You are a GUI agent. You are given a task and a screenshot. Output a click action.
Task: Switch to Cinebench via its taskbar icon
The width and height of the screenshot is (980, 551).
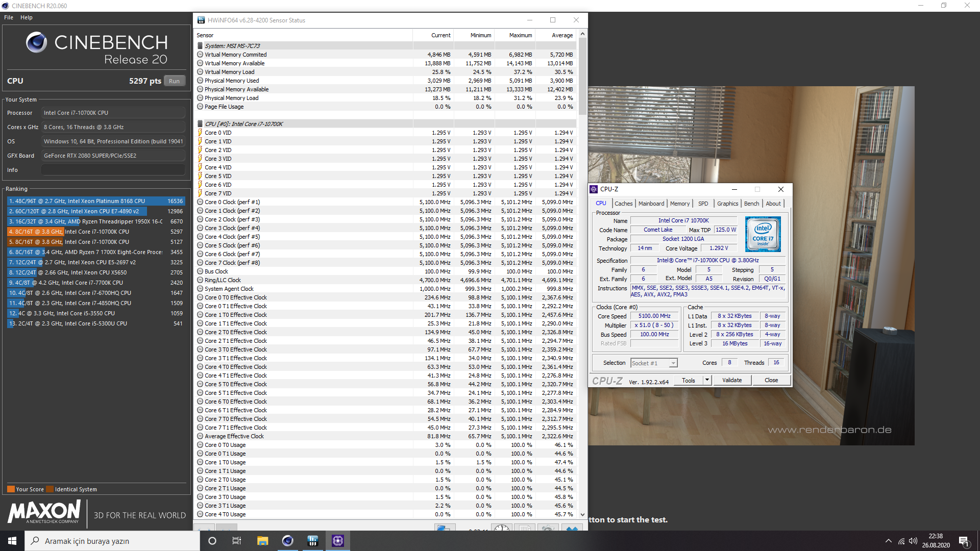click(287, 541)
